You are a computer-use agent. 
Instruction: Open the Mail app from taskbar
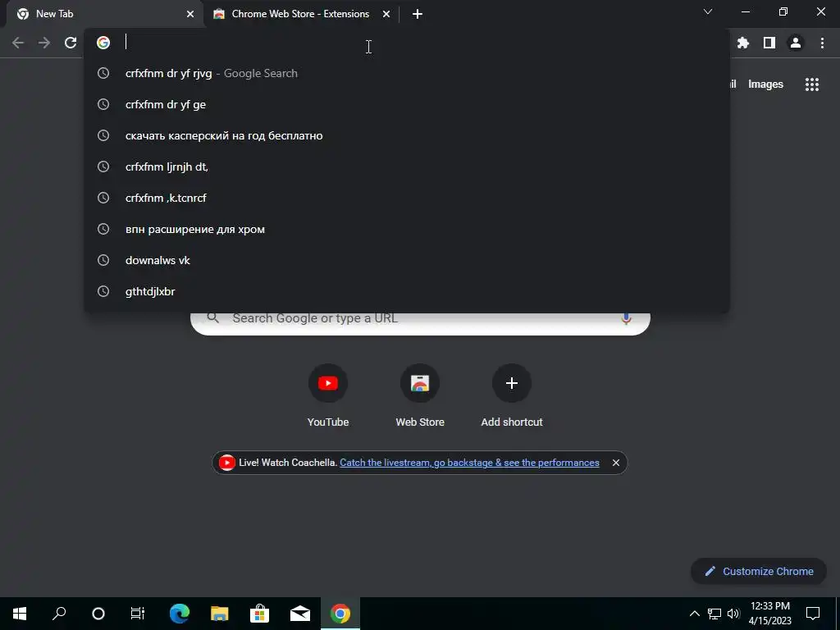coord(300,614)
